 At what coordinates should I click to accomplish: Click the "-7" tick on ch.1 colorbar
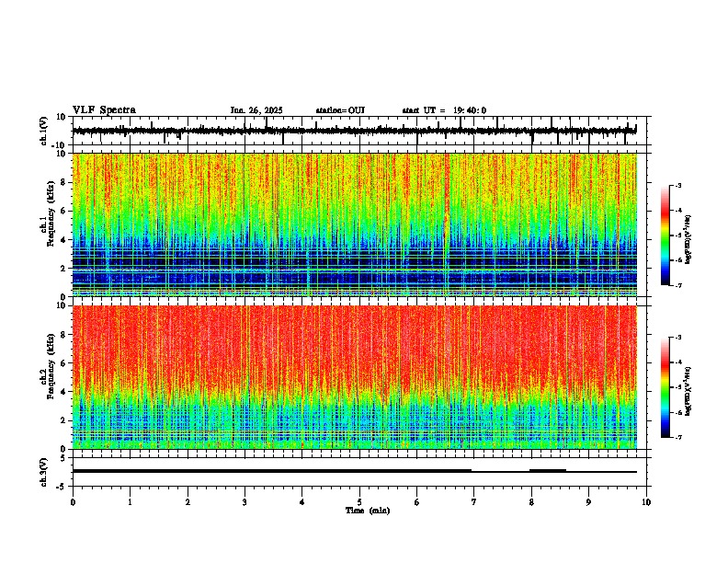click(678, 285)
